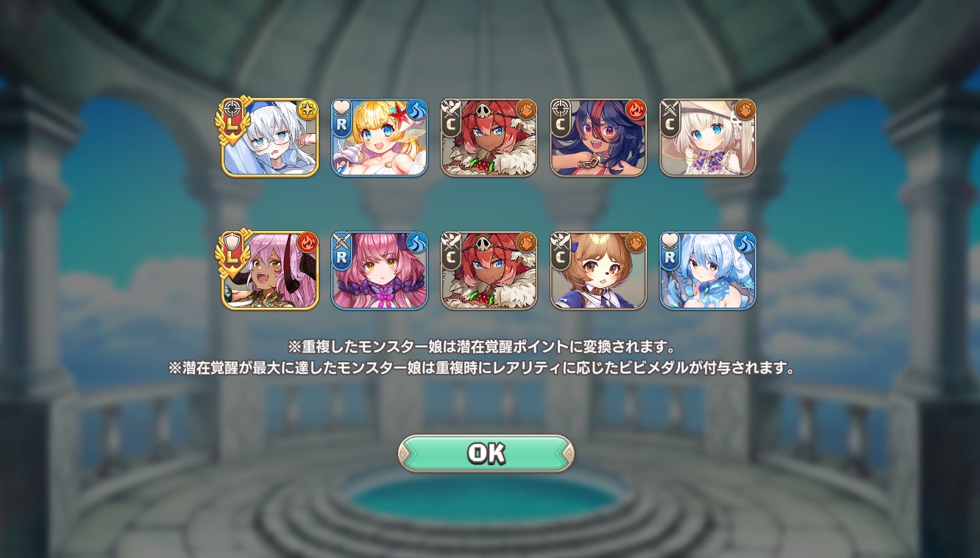The width and height of the screenshot is (980, 558).
Task: Select the brown-haired animal-eared girl card
Action: coord(598,270)
